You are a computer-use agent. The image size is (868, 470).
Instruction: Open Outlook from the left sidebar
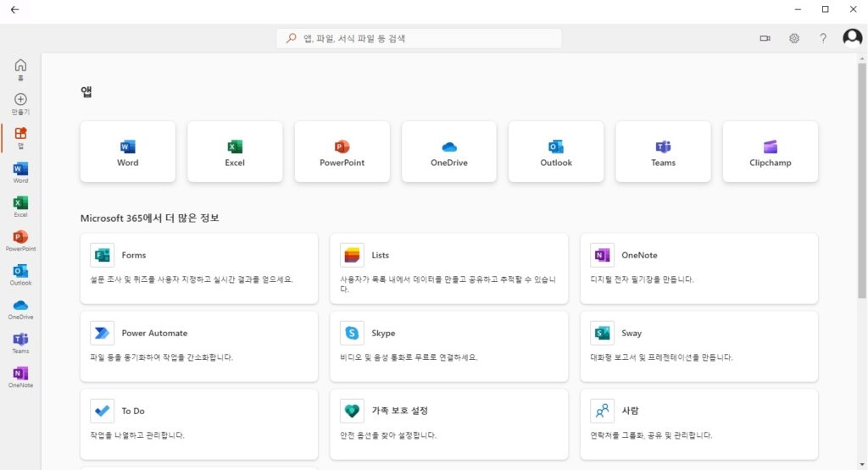click(x=20, y=275)
